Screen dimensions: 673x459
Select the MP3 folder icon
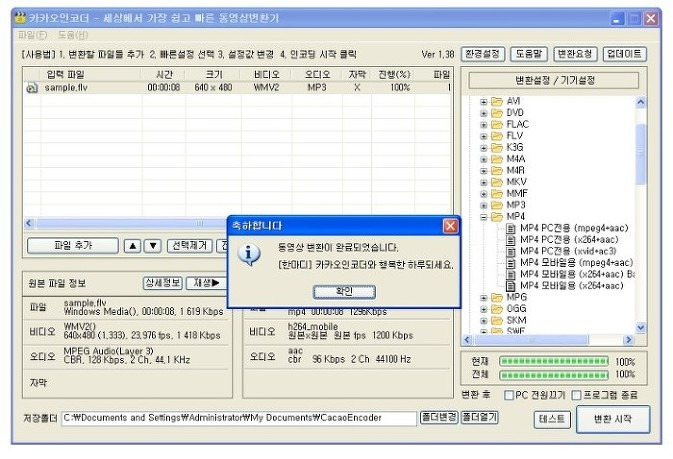pyautogui.click(x=497, y=205)
